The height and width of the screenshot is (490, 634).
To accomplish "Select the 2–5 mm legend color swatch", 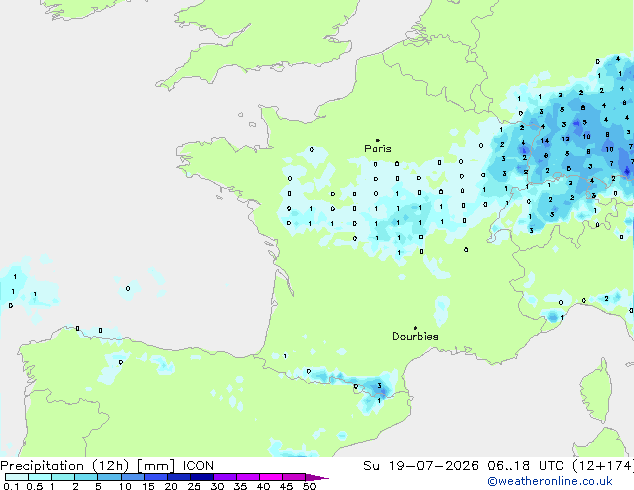I will [x=86, y=477].
